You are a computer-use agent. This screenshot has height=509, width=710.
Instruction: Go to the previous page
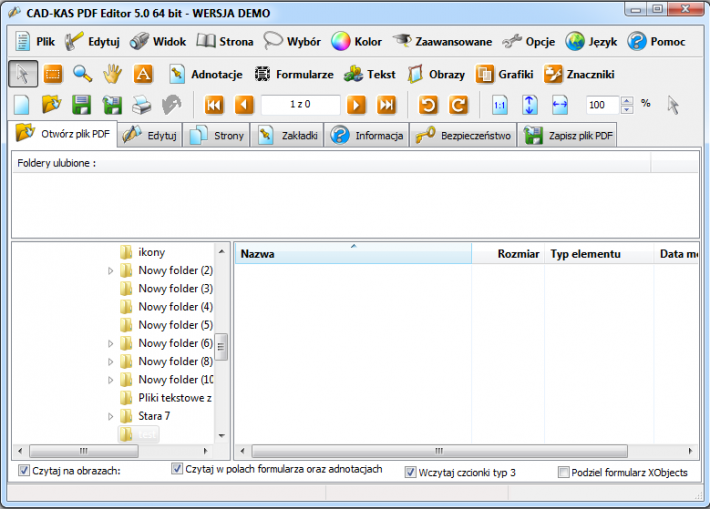click(244, 105)
